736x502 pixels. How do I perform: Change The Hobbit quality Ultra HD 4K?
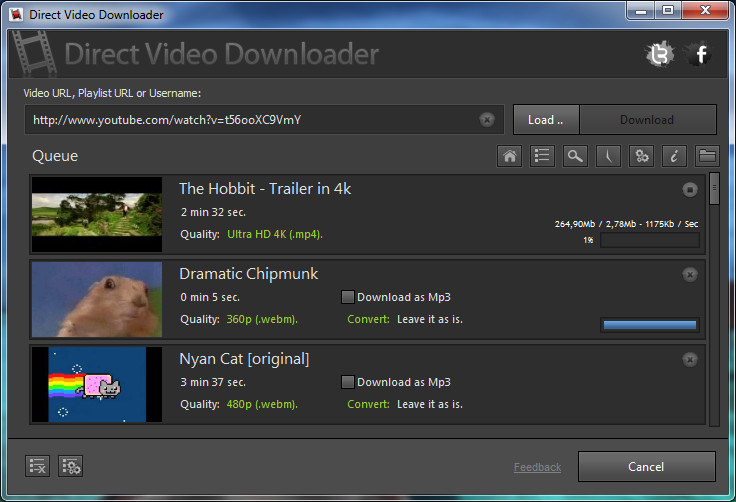[275, 234]
